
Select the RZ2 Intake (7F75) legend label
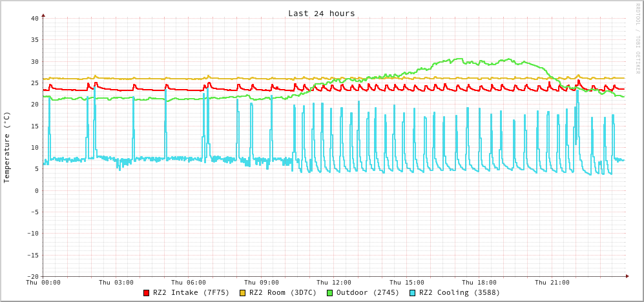point(191,293)
